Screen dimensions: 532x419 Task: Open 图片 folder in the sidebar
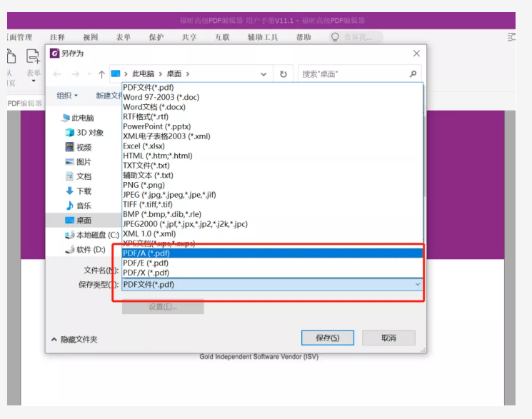coord(79,162)
